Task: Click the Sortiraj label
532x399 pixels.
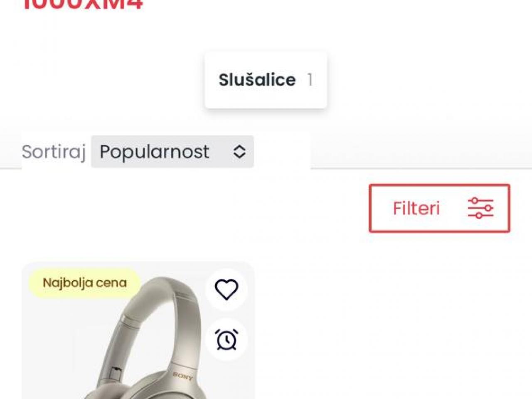Action: [x=54, y=152]
